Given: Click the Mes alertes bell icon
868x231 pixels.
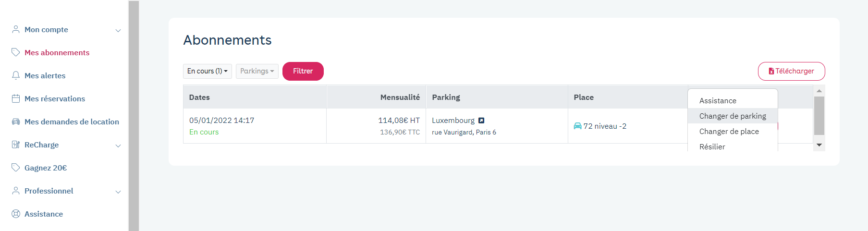Looking at the screenshot, I should [x=16, y=75].
